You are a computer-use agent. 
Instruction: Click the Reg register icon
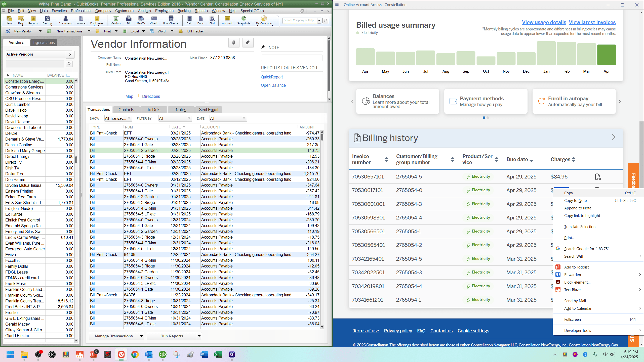pyautogui.click(x=21, y=20)
